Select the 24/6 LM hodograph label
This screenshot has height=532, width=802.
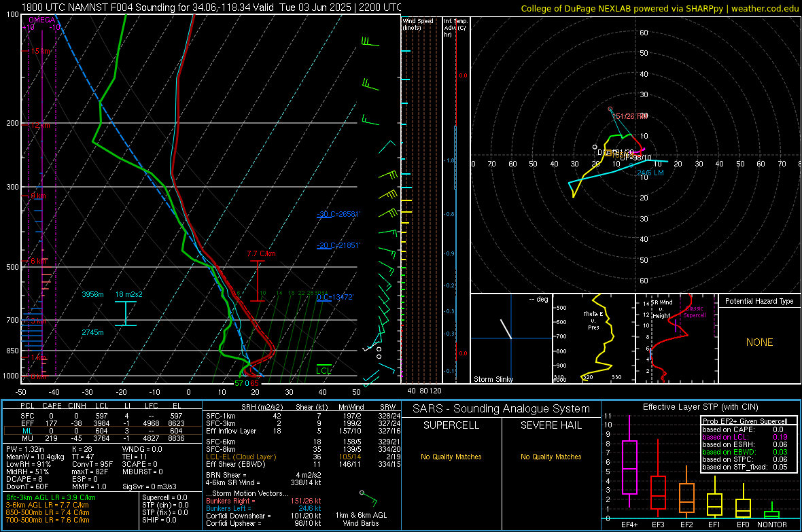coord(650,173)
